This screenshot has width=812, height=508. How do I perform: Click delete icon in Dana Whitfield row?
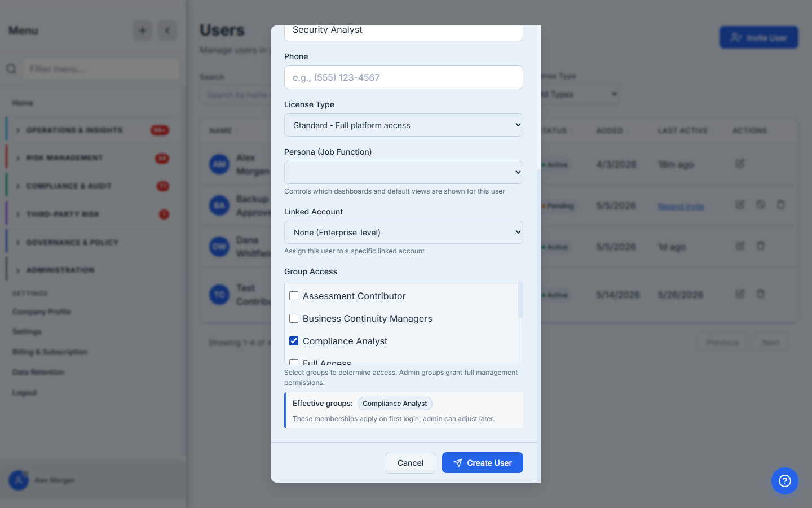click(x=761, y=246)
